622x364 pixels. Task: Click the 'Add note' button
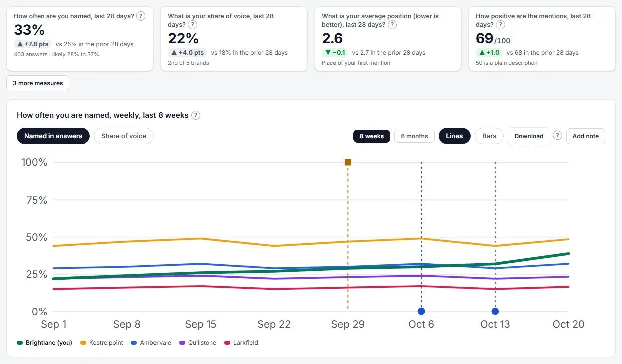(x=586, y=136)
